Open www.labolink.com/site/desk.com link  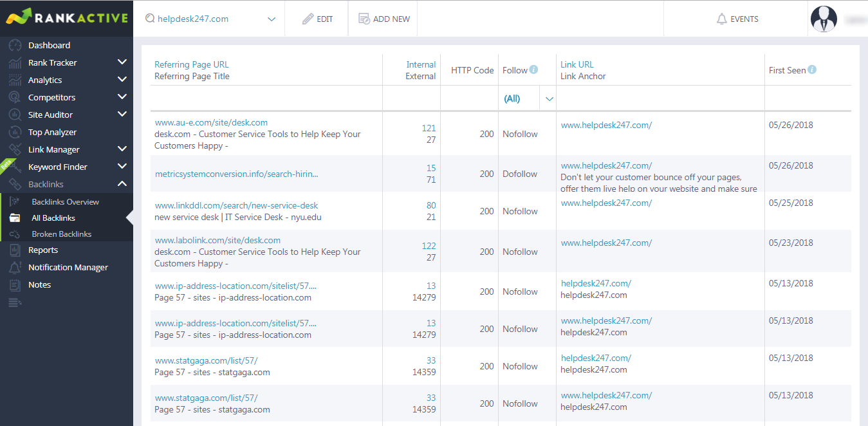217,240
